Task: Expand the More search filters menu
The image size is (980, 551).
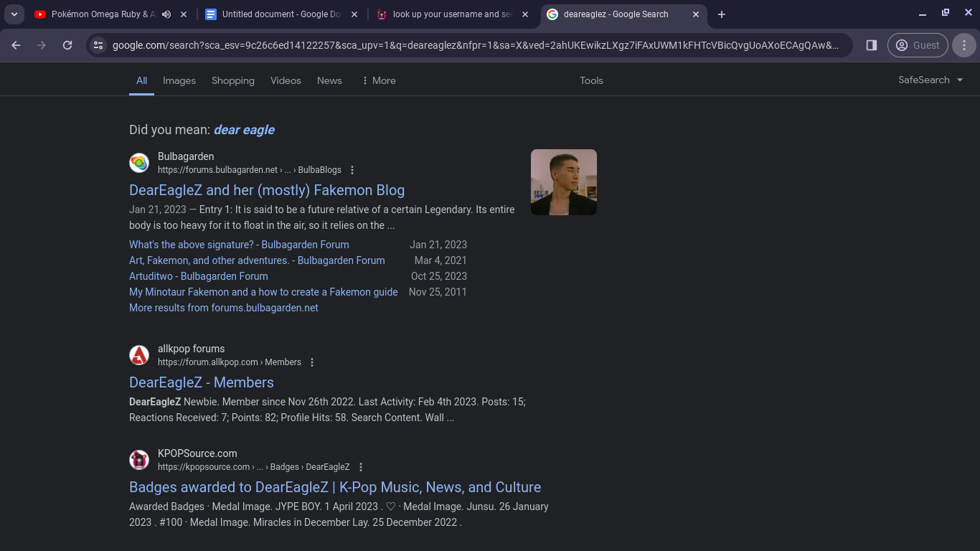Action: click(x=378, y=80)
